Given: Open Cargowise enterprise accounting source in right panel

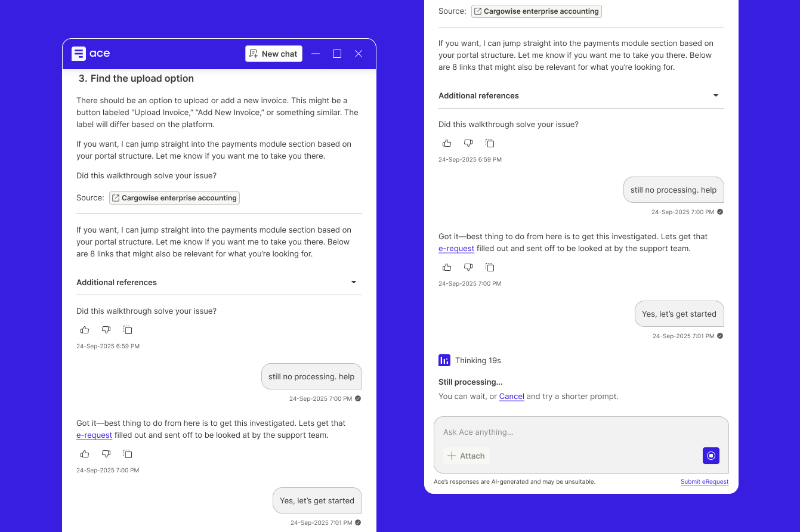Looking at the screenshot, I should pyautogui.click(x=536, y=11).
